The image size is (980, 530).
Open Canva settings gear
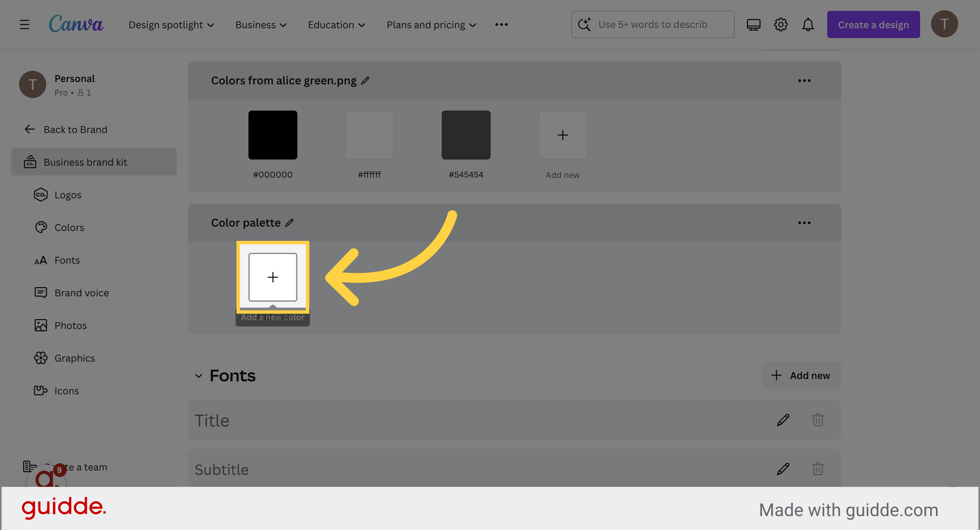click(781, 24)
